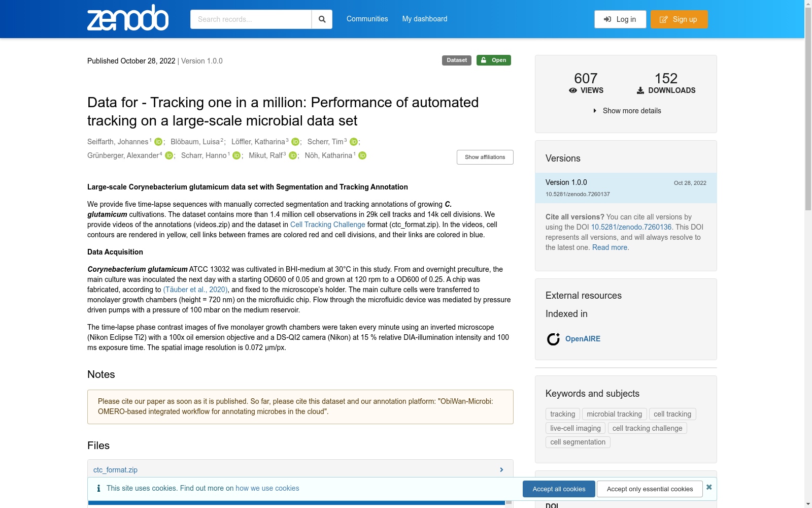This screenshot has height=508, width=812.
Task: Open Cell Tracking Challenge link
Action: [328, 225]
